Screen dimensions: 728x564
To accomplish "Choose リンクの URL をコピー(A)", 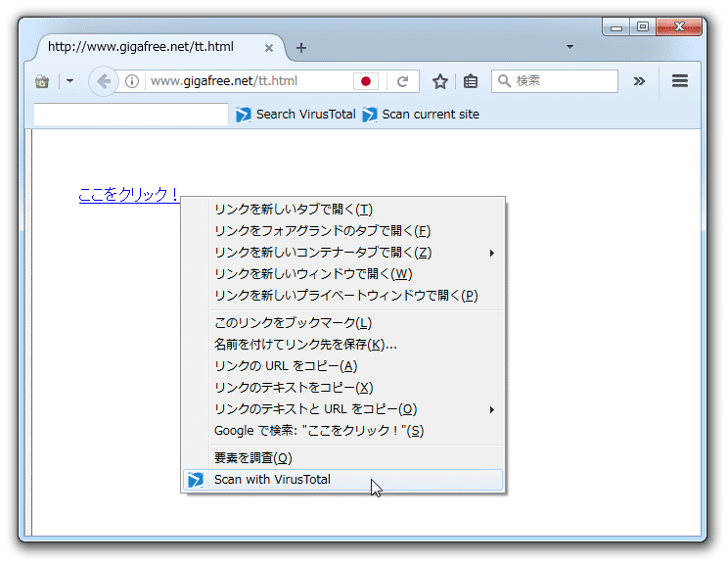I will [342, 365].
